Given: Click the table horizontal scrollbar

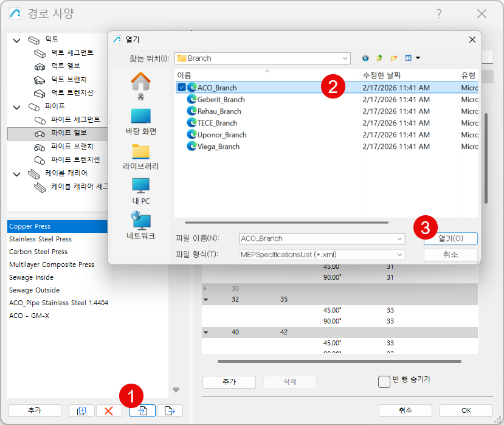Looking at the screenshot, I should click(x=339, y=361).
